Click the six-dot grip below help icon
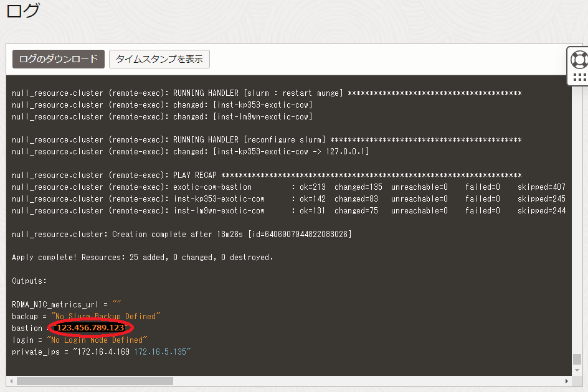Viewport: 588px width, 392px height. pos(579,77)
